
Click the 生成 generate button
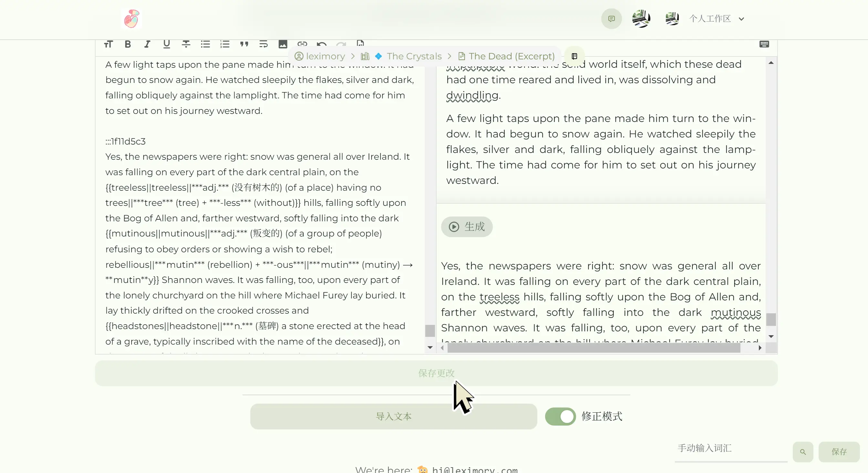tap(467, 226)
